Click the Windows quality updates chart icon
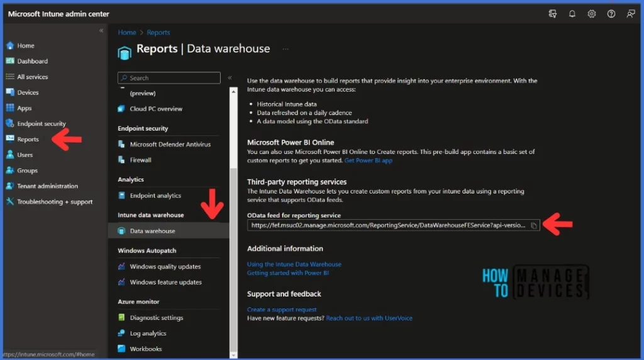The image size is (644, 360). (x=121, y=267)
